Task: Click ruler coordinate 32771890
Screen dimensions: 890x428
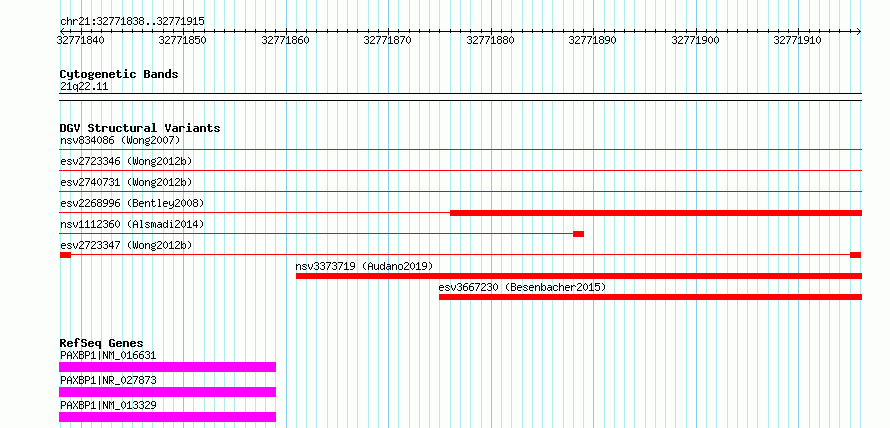Action: 593,41
